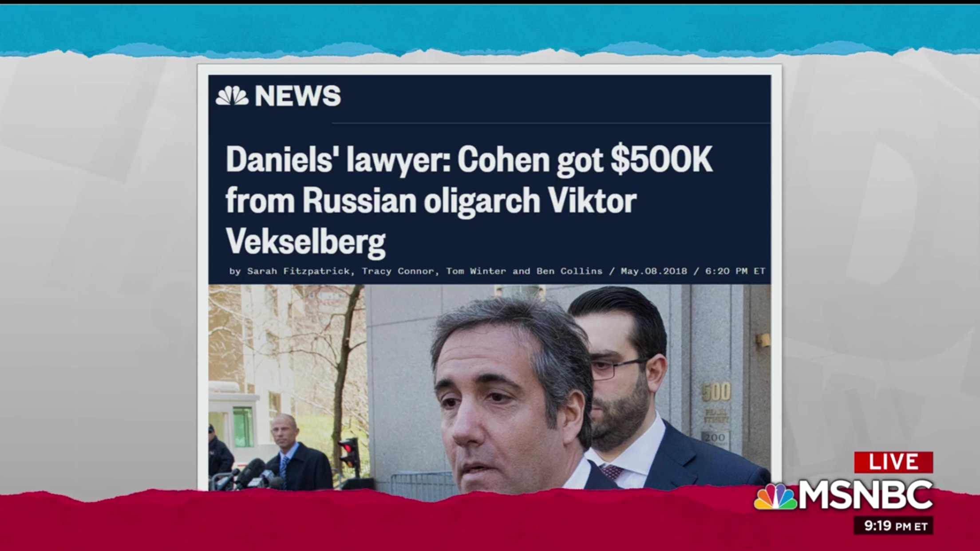The width and height of the screenshot is (980, 551).
Task: Click the red LIVE badge
Action: (893, 462)
